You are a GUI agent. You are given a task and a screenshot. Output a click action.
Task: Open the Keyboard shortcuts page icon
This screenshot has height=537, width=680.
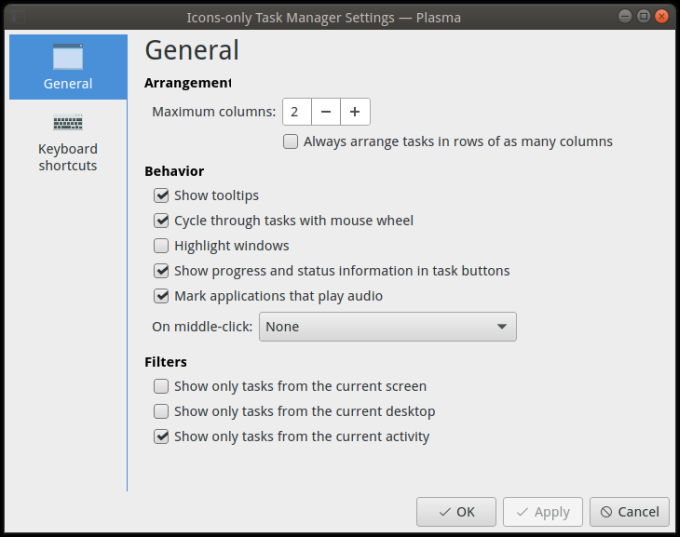(68, 124)
